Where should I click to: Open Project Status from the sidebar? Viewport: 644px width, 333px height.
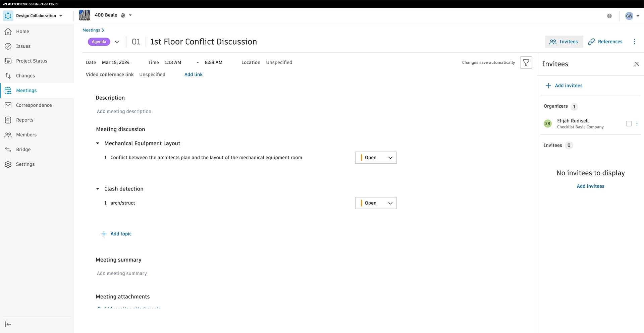(32, 61)
